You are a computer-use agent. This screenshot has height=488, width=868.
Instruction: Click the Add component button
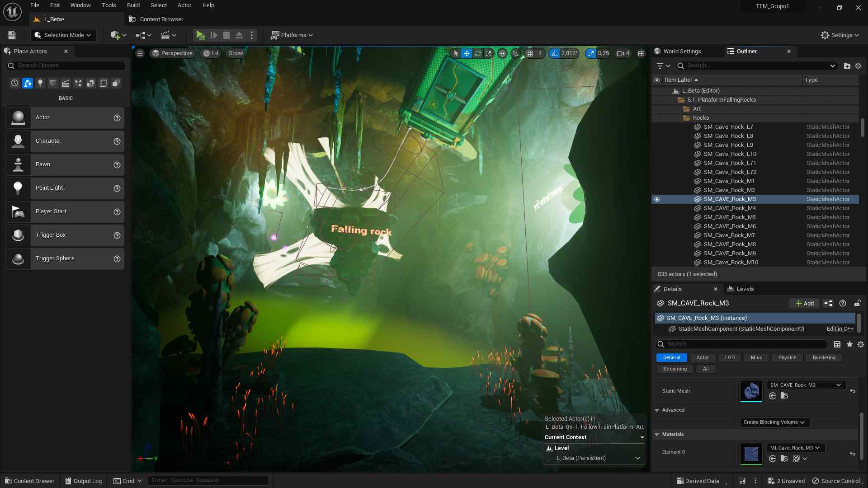point(804,304)
